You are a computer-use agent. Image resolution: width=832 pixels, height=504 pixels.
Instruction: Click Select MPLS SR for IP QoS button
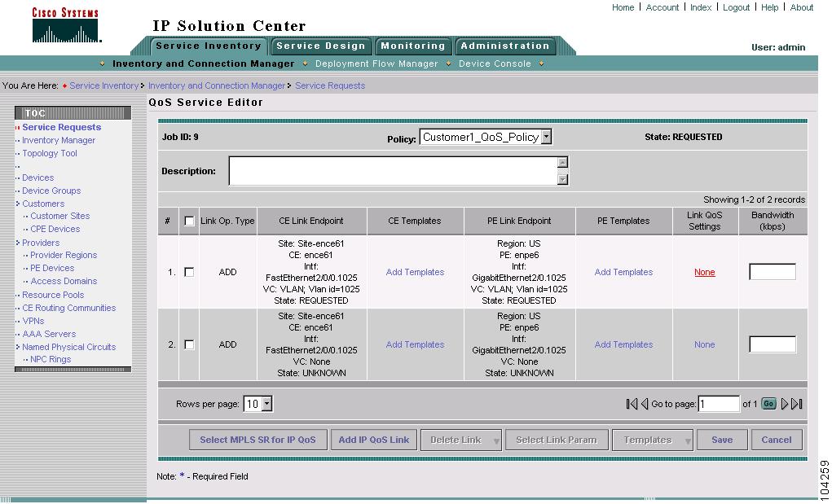258,440
